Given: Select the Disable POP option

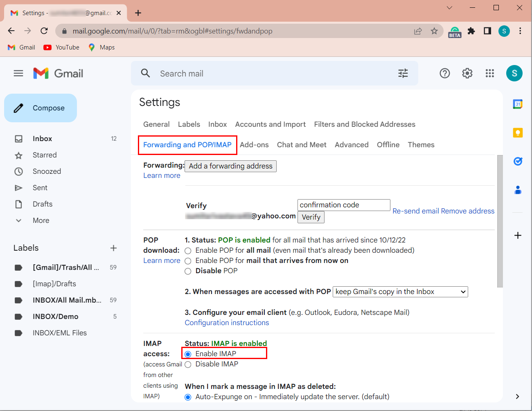Looking at the screenshot, I should [188, 271].
